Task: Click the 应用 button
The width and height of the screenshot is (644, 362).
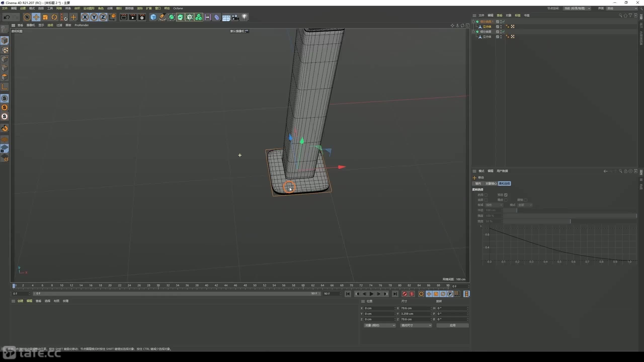Action: click(453, 325)
